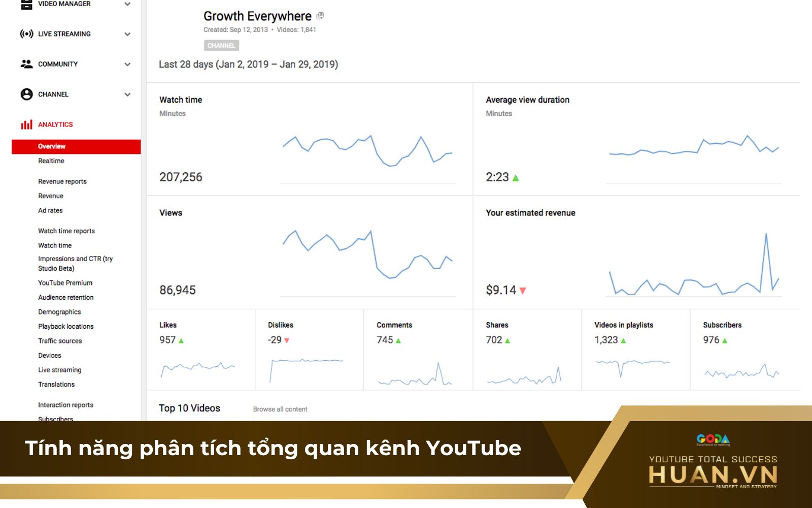Screen dimensions: 812x508
Task: Click red arrow beside Dislikes -29
Action: (x=287, y=341)
